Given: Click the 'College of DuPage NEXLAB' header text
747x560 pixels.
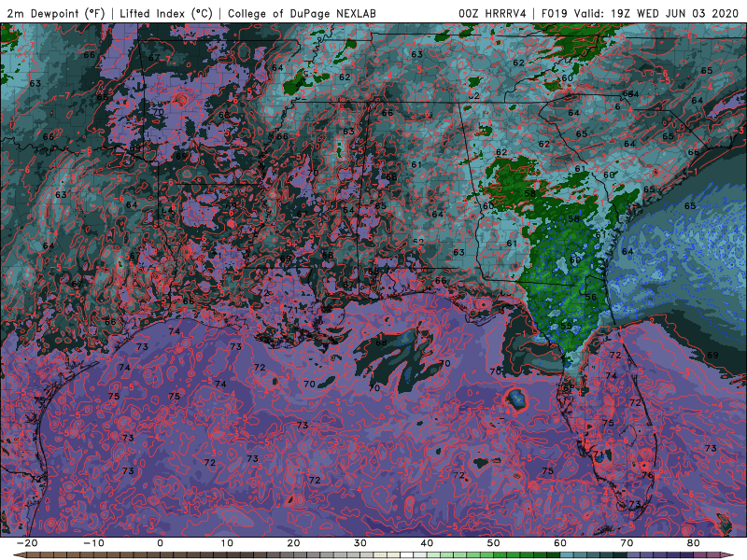Looking at the screenshot, I should 302,14.
